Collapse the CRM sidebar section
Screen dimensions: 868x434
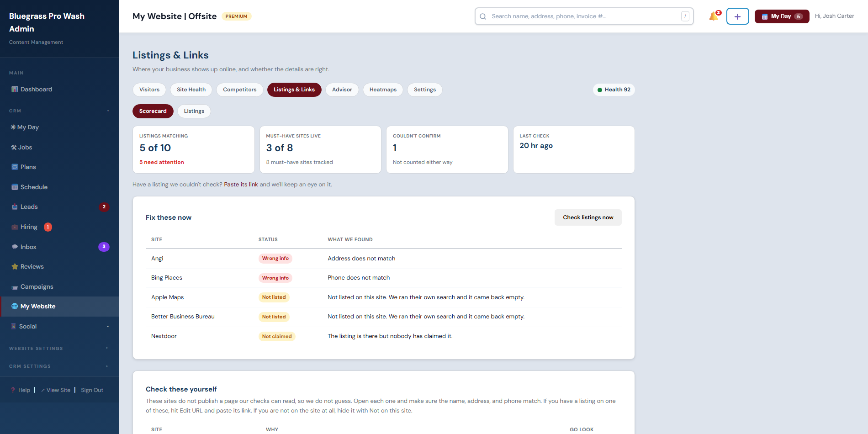pyautogui.click(x=59, y=111)
